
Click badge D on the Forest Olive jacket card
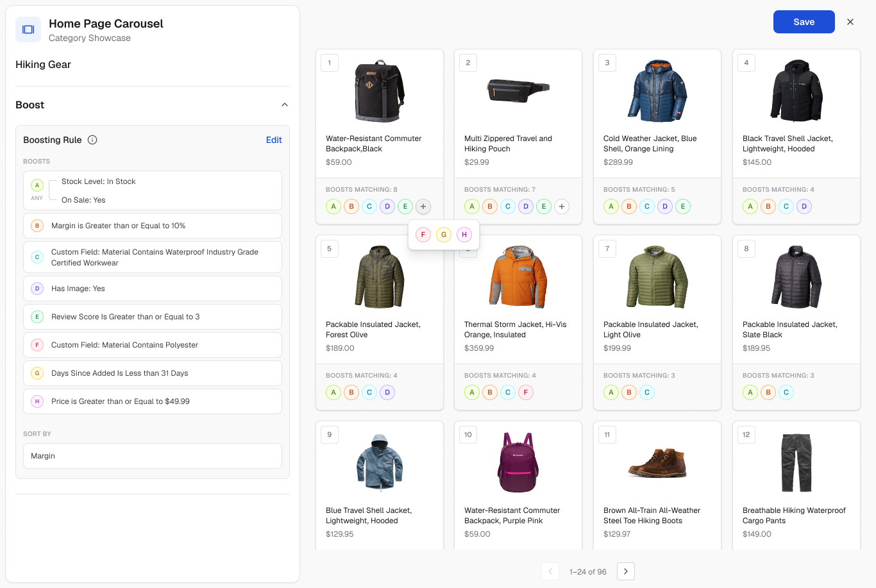387,392
